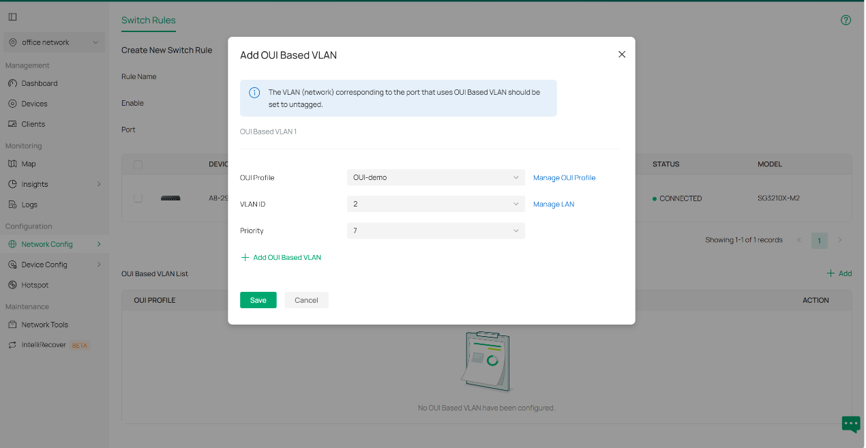This screenshot has height=448, width=866.
Task: Click Add OUI Based VLAN link
Action: pos(281,257)
